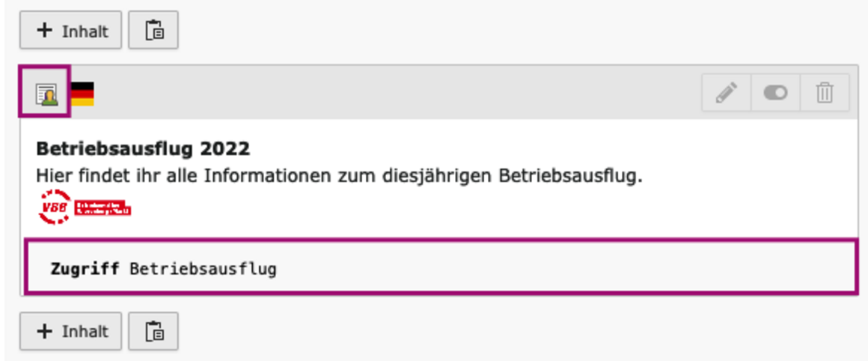Edit the content element via pencil icon

(725, 94)
